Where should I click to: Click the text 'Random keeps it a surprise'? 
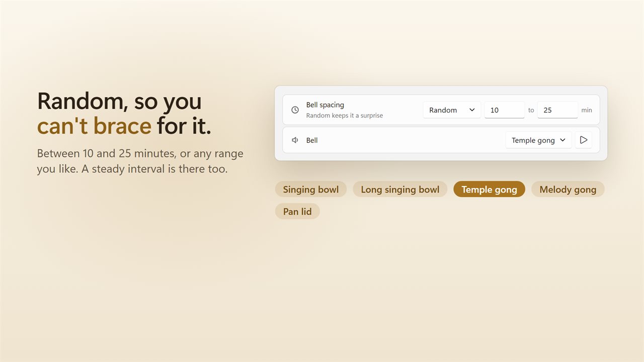pyautogui.click(x=345, y=116)
